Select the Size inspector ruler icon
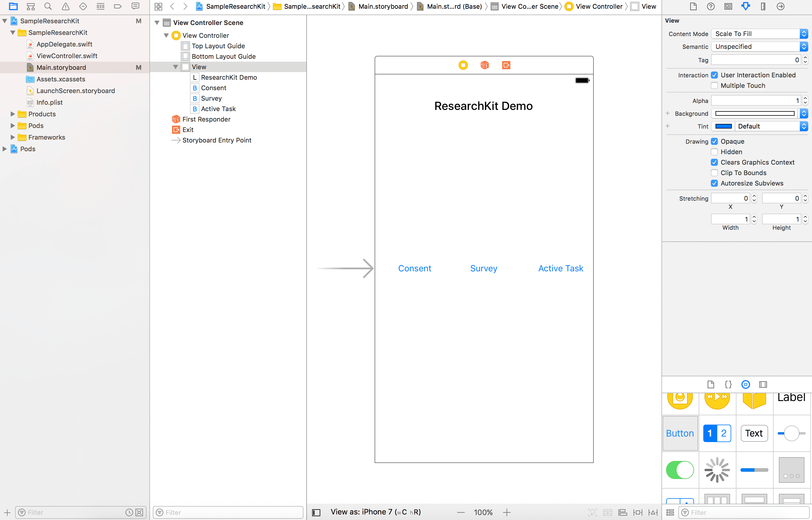The height and width of the screenshot is (520, 812). click(763, 6)
